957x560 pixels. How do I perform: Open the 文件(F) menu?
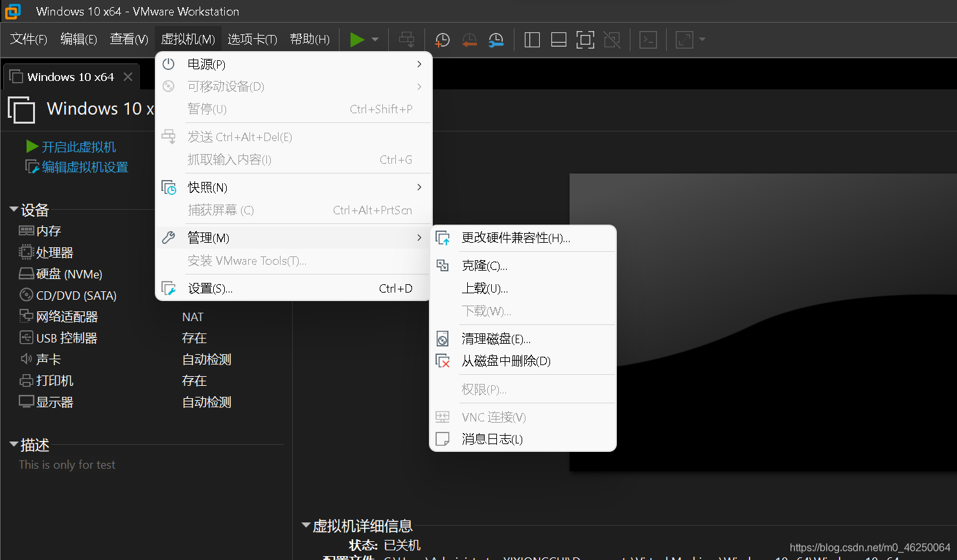29,39
